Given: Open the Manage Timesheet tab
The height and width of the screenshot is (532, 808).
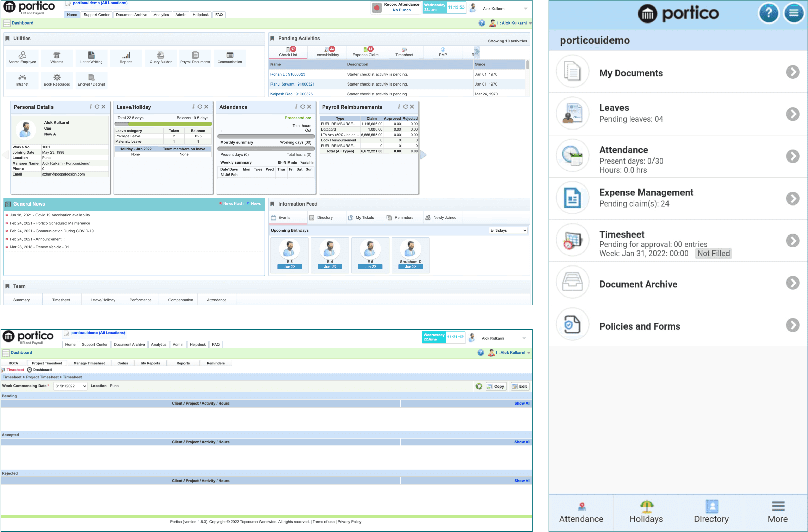Looking at the screenshot, I should point(89,363).
